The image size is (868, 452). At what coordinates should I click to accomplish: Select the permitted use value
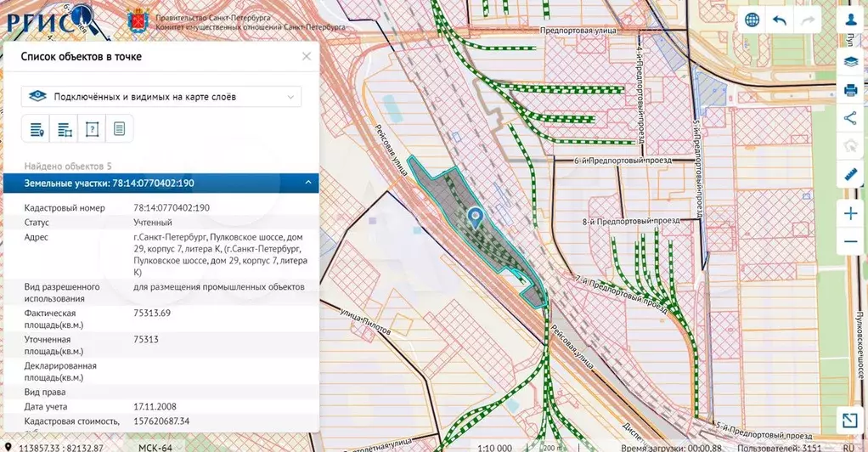(x=218, y=287)
